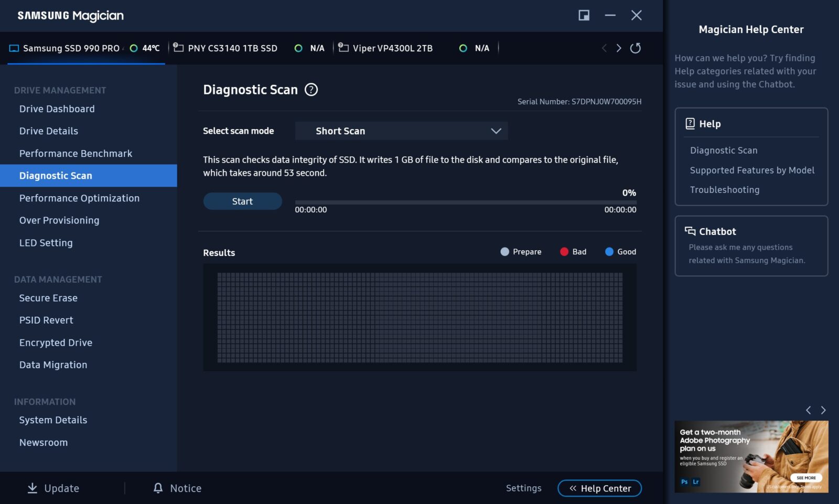Click the Adobe Photography plan ad banner
839x504 pixels.
click(x=751, y=456)
